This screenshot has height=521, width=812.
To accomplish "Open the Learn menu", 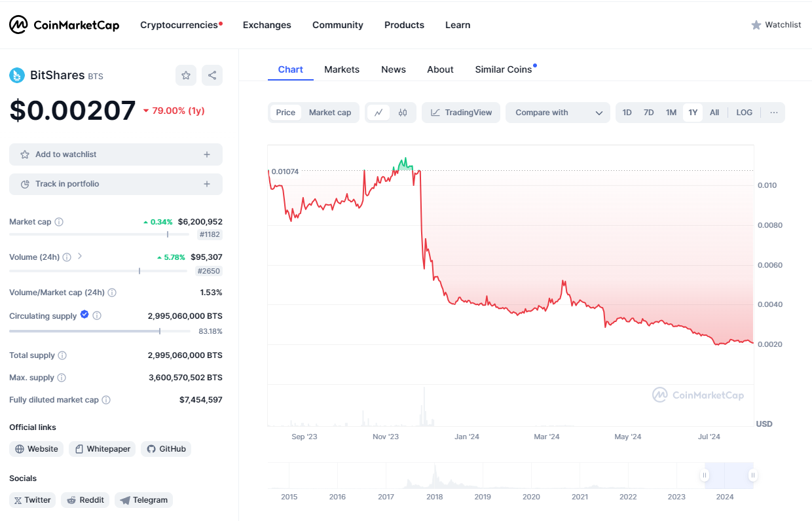I will pos(458,25).
